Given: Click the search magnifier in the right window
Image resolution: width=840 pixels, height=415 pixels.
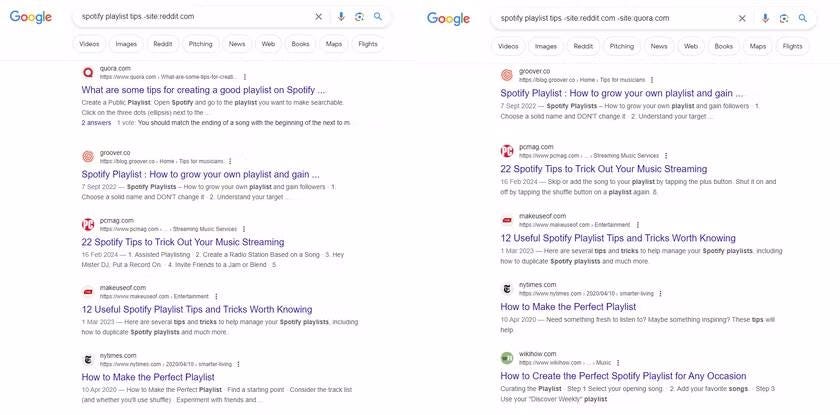Looking at the screenshot, I should coord(802,18).
